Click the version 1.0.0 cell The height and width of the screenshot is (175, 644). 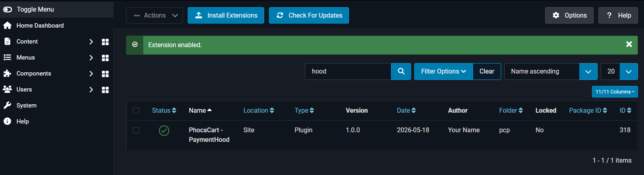[x=353, y=130]
